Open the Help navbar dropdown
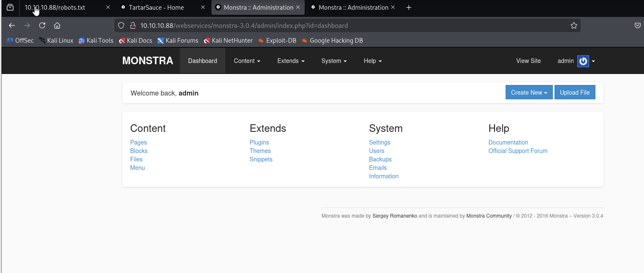 (373, 61)
